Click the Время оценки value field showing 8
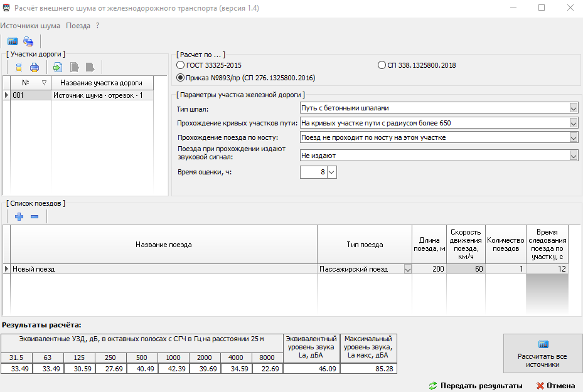Viewport: 583px width, 392px height. pyautogui.click(x=313, y=172)
